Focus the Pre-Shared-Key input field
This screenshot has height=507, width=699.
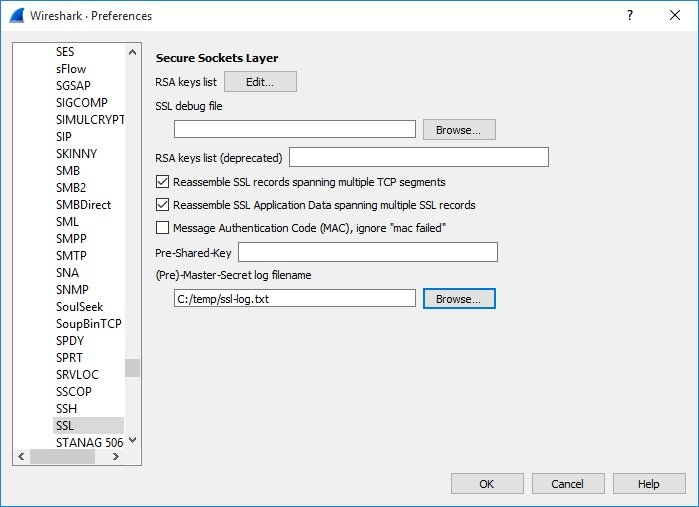point(368,252)
